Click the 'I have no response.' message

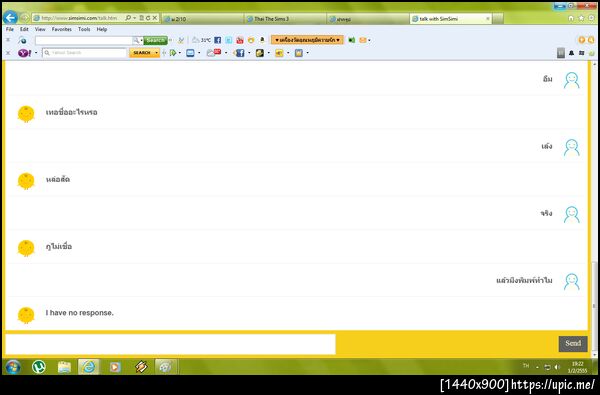[x=80, y=313]
